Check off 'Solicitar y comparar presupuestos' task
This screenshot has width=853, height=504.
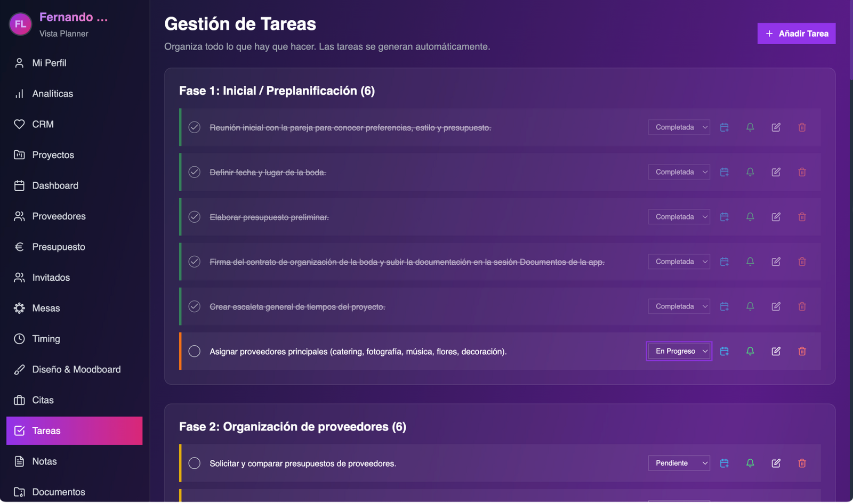point(195,463)
